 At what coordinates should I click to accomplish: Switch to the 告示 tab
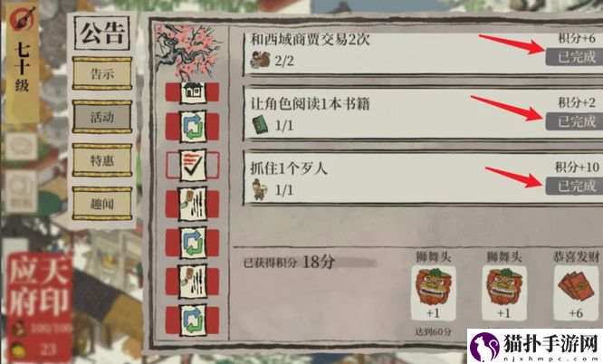pyautogui.click(x=102, y=73)
